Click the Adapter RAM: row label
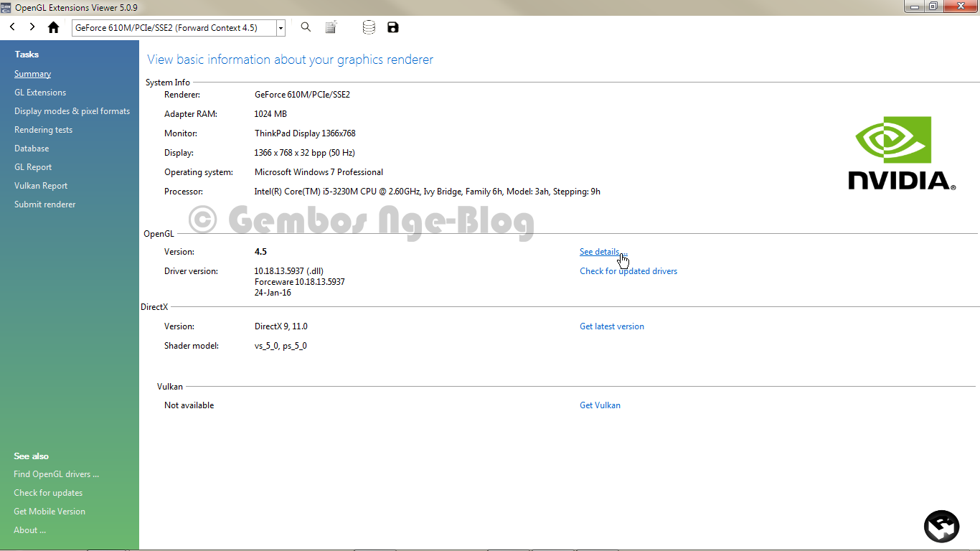The height and width of the screenshot is (551, 980). (x=190, y=114)
